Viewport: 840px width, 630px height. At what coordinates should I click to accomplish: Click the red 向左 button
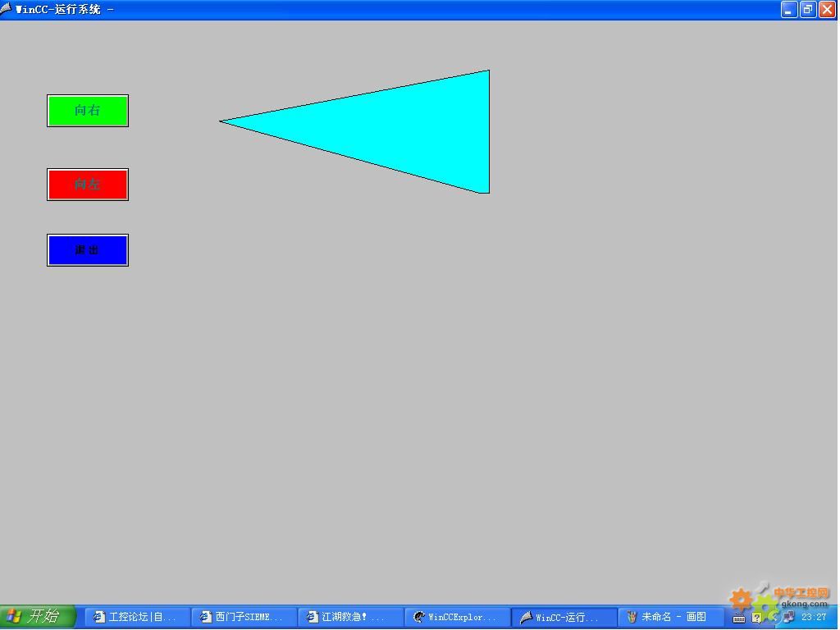coord(87,185)
